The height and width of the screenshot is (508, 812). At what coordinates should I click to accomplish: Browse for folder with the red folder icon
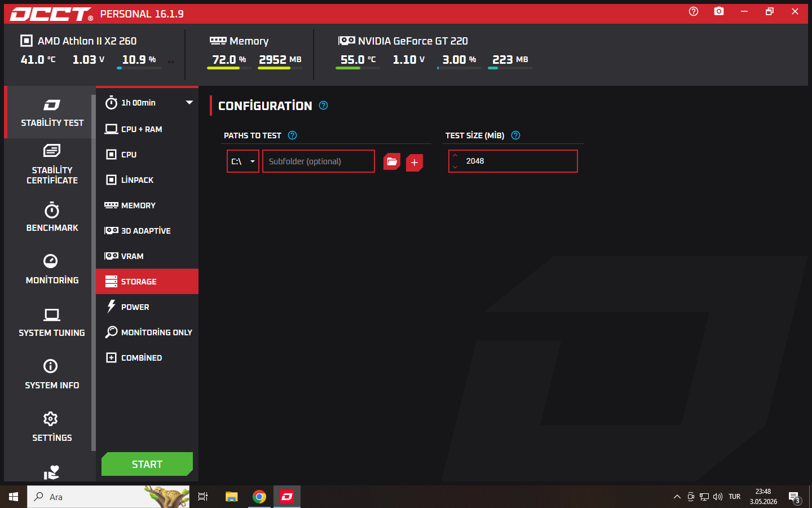tap(392, 162)
